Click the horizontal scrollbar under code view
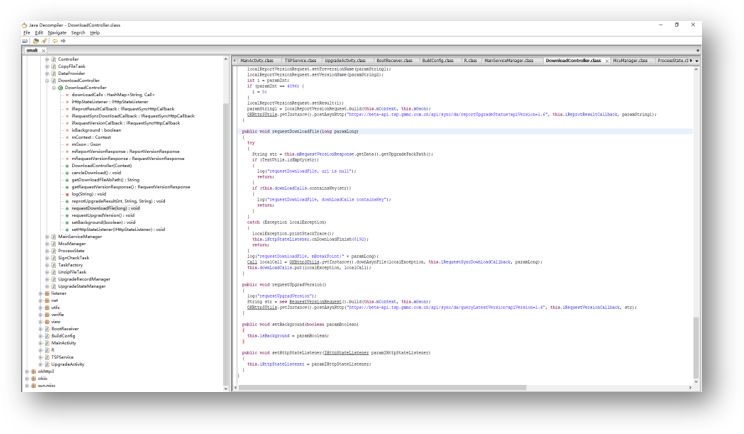Image resolution: width=744 pixels, height=434 pixels. 382,388
